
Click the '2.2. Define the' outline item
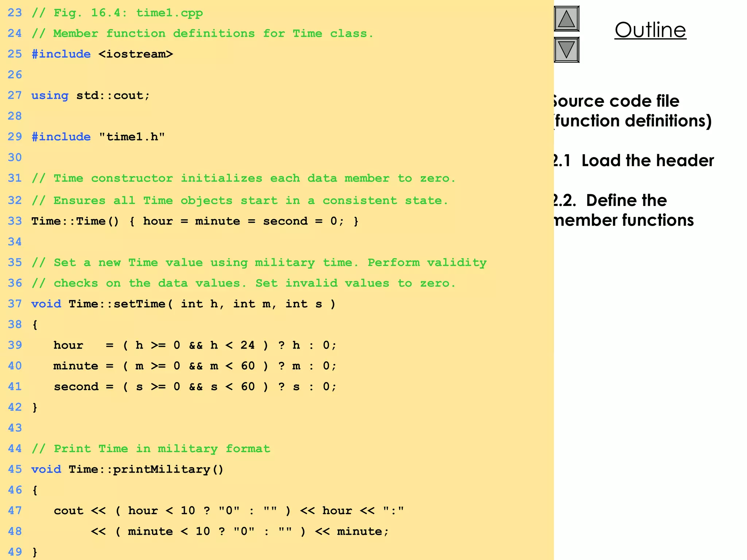[610, 200]
